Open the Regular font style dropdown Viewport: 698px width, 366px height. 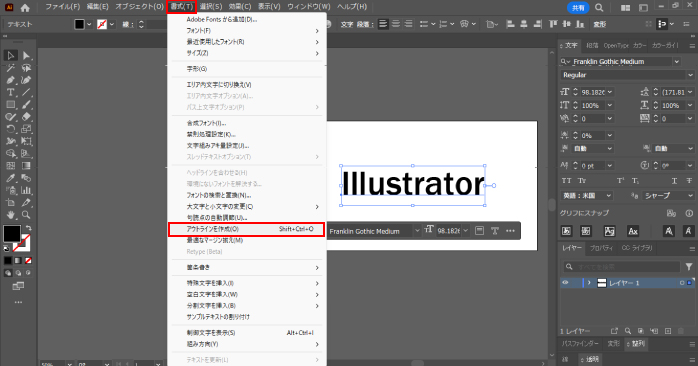690,75
